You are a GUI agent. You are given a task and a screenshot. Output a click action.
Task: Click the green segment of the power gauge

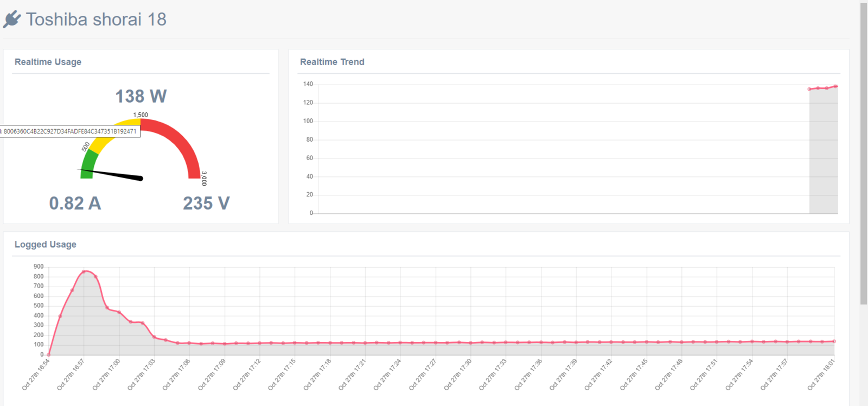point(88,163)
